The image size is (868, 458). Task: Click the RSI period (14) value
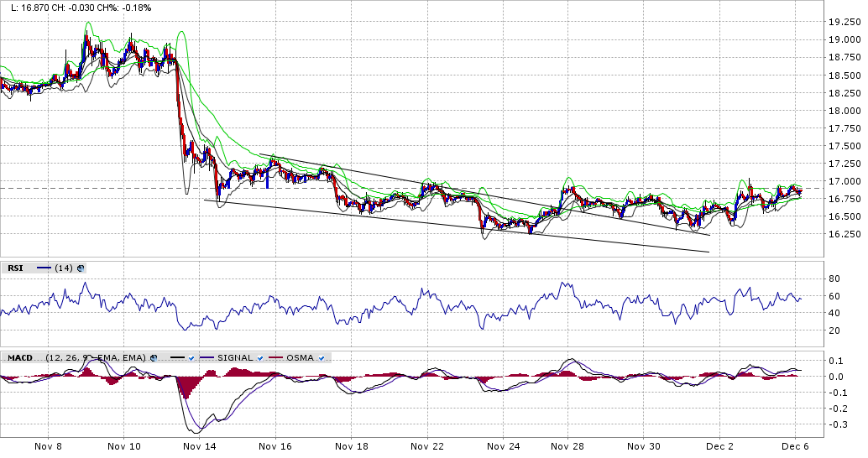coord(63,268)
